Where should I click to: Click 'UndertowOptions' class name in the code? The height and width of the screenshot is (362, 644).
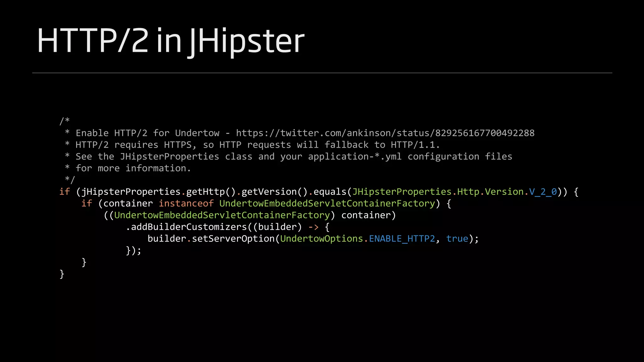[x=322, y=239]
